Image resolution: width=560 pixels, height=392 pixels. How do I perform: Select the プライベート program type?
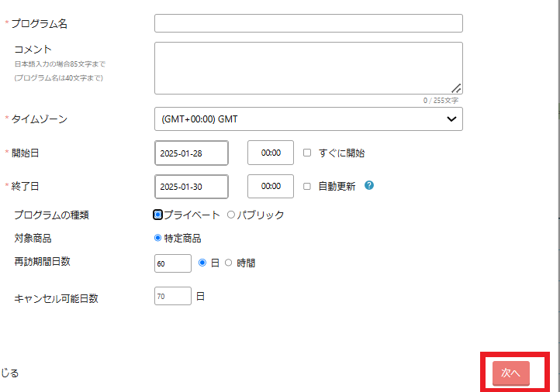pos(158,215)
